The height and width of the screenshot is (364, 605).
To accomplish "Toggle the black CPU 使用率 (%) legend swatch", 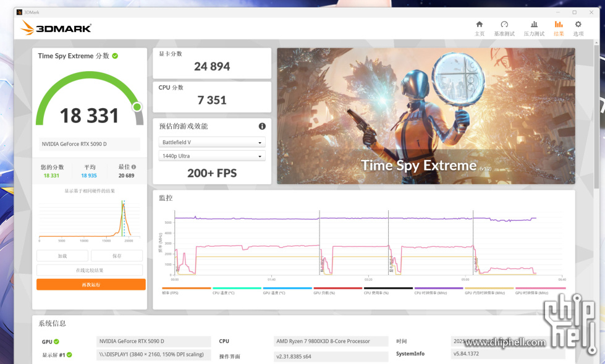I will (388, 288).
